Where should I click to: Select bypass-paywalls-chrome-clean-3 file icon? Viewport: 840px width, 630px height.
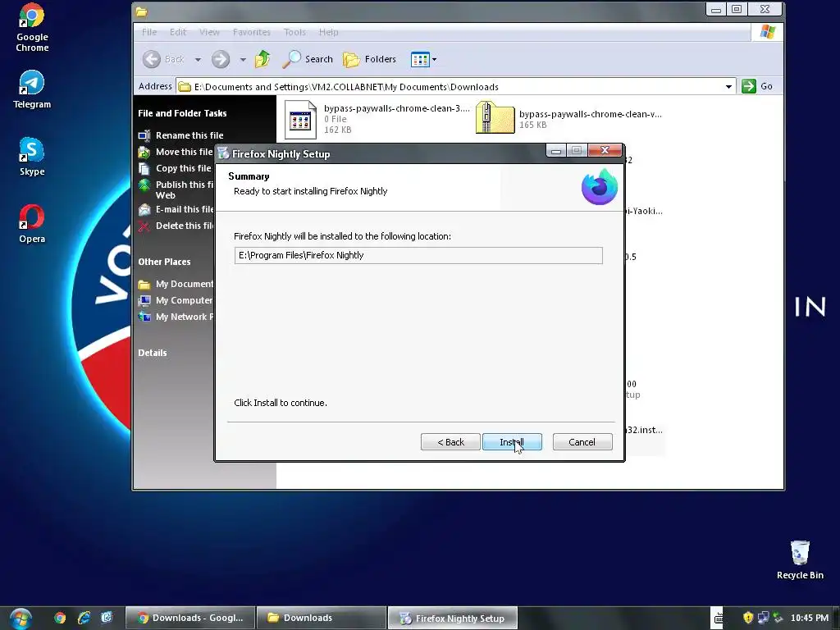coord(300,119)
